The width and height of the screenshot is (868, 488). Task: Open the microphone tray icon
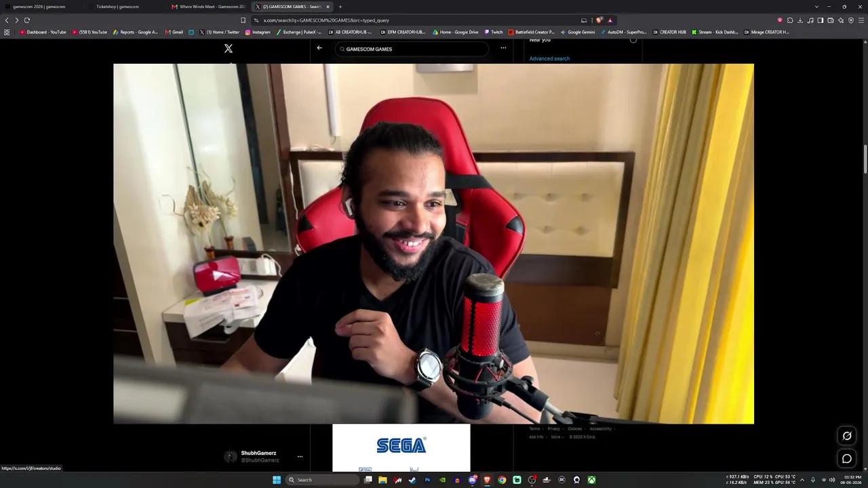(813, 480)
